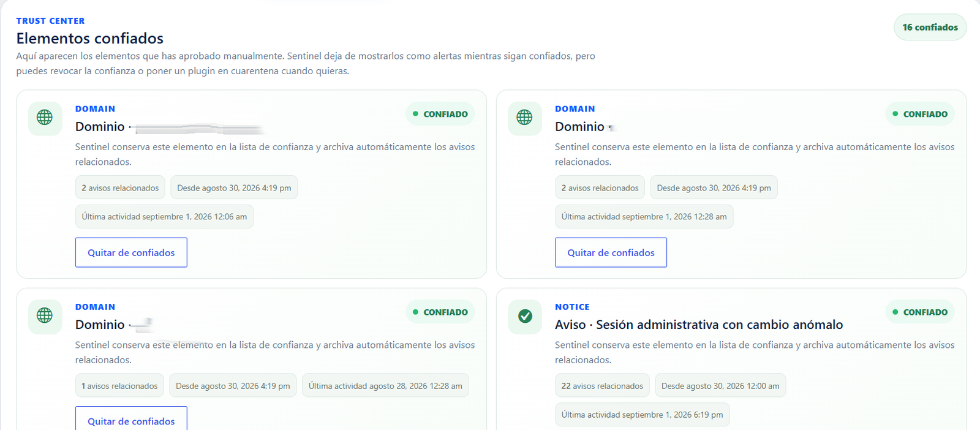
Task: Click the Última actividad septiembre 1, 2026 6:19 pm chip
Action: pyautogui.click(x=642, y=415)
